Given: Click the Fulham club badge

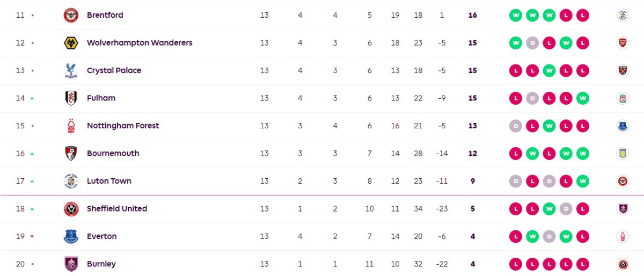Looking at the screenshot, I should (x=71, y=98).
